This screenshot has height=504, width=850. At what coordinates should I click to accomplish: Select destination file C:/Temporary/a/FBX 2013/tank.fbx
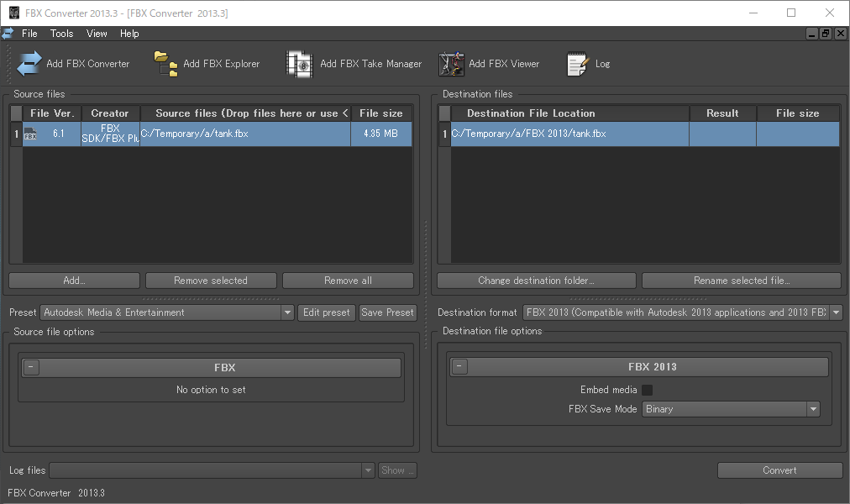[569, 134]
